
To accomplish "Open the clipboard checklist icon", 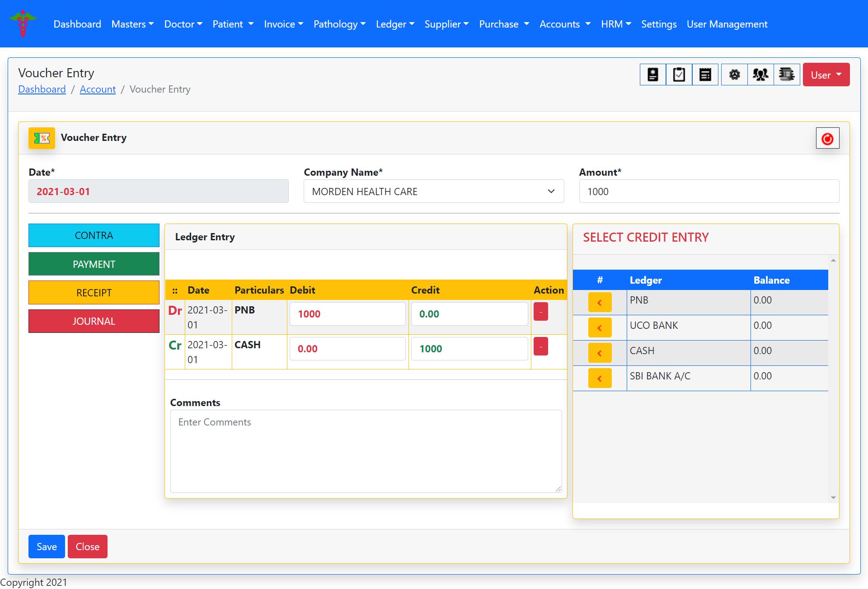I will click(679, 75).
